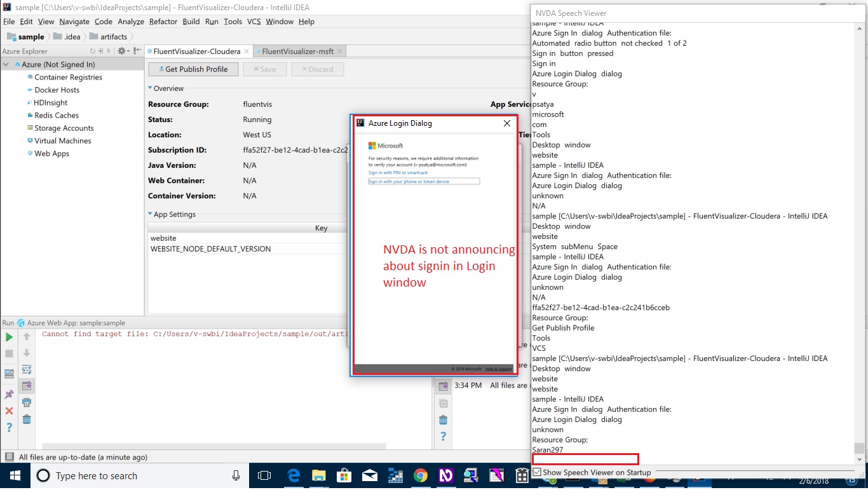Screen dimensions: 868x497
Task: Open the Navigate menu
Action: click(x=74, y=22)
